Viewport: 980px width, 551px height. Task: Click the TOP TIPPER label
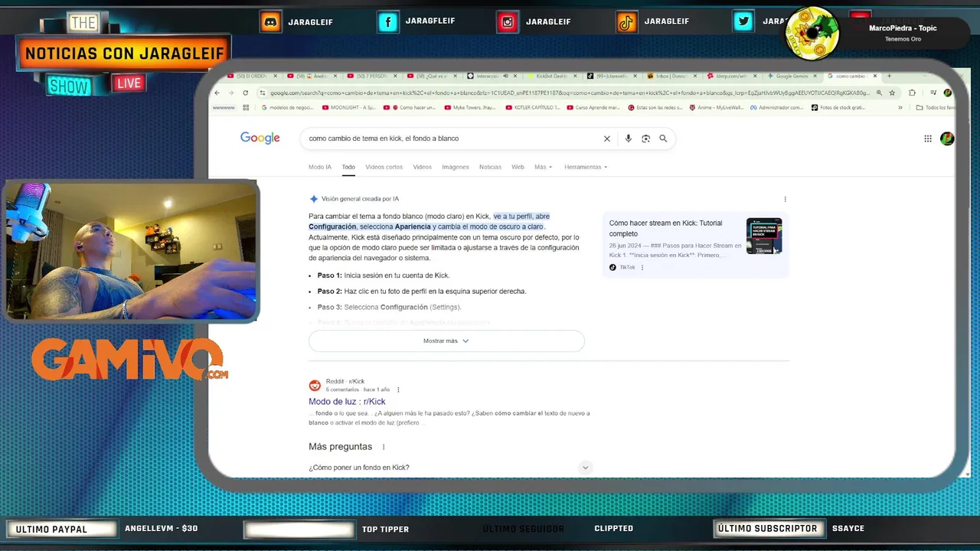[x=385, y=529]
